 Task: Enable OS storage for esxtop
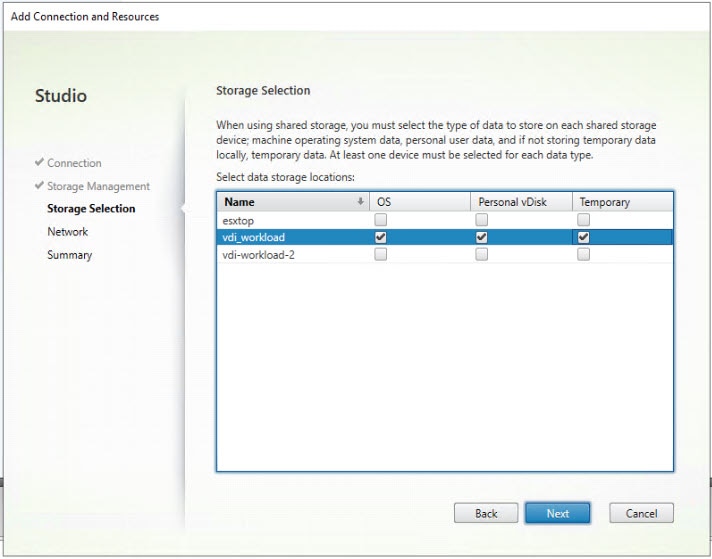click(381, 220)
